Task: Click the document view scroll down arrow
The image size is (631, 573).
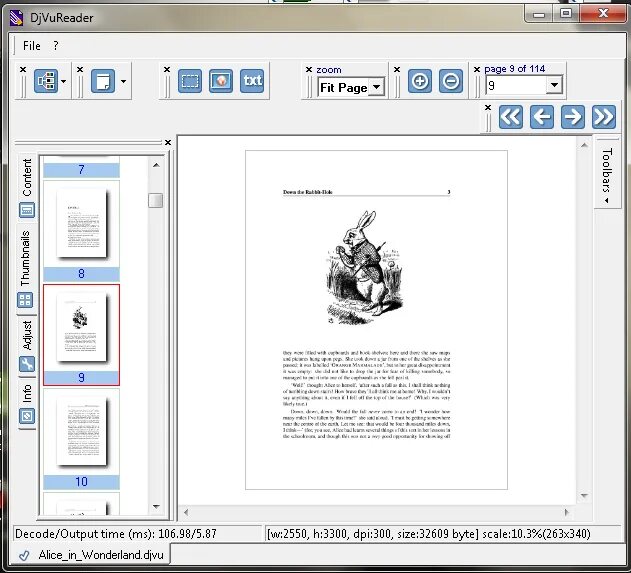Action: tap(584, 496)
